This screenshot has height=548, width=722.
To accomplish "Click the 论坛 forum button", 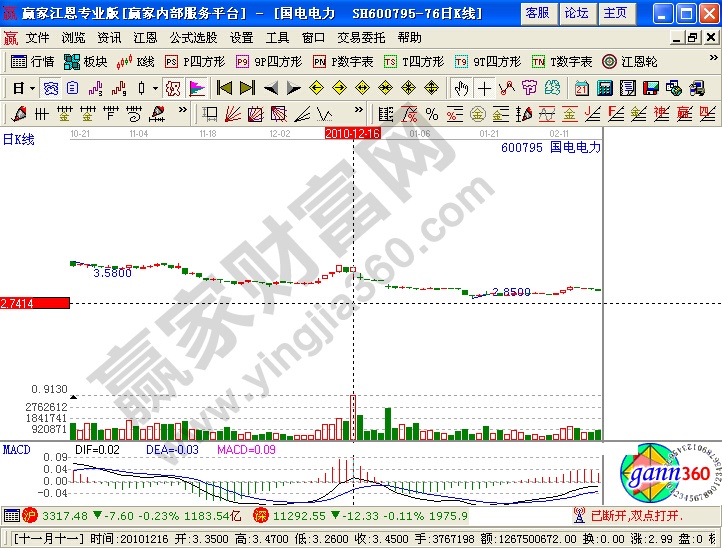I will (x=576, y=13).
